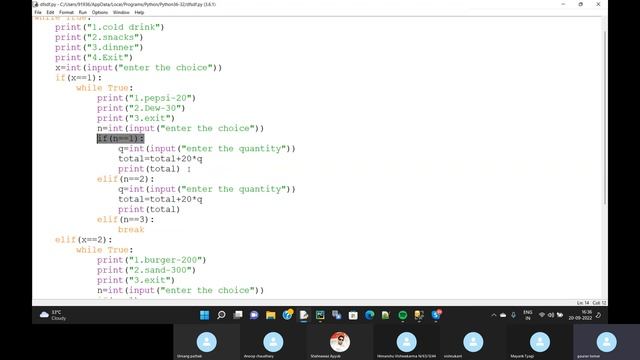Click the x=int(input(...)) line
The image size is (640, 360).
(x=138, y=68)
